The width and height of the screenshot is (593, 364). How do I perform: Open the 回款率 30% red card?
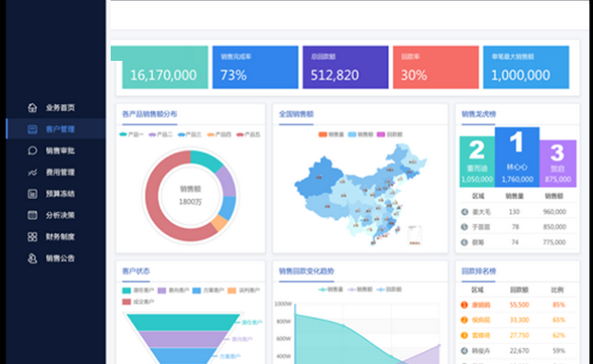pyautogui.click(x=435, y=67)
